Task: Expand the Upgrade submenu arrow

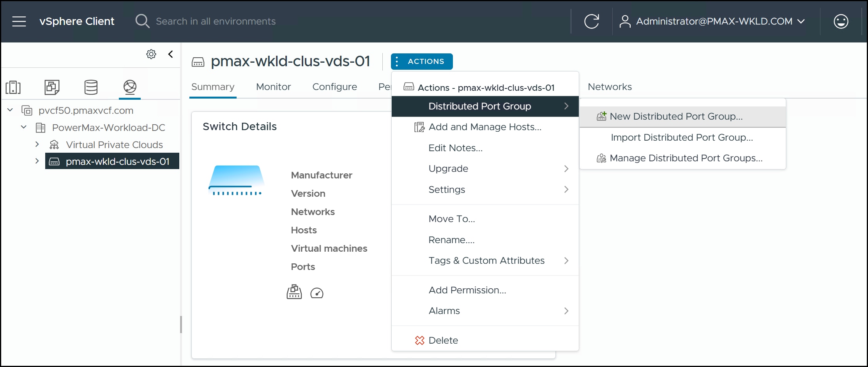Action: point(566,168)
